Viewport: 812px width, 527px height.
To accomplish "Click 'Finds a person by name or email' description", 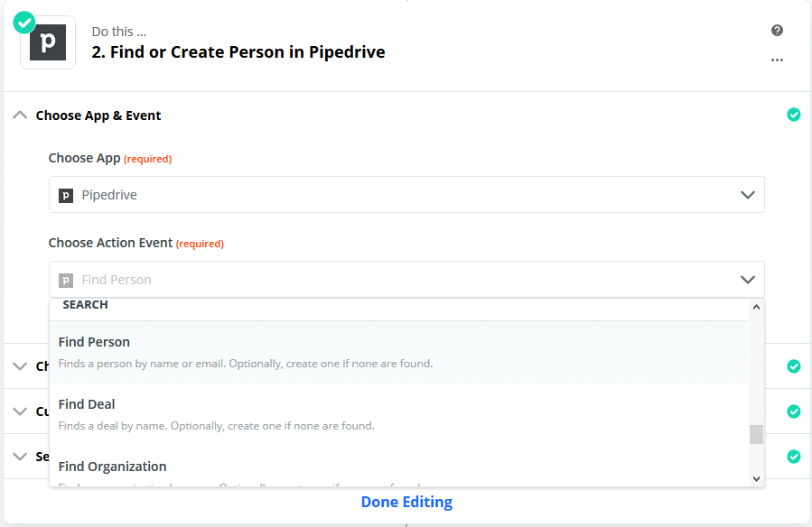I will (246, 364).
